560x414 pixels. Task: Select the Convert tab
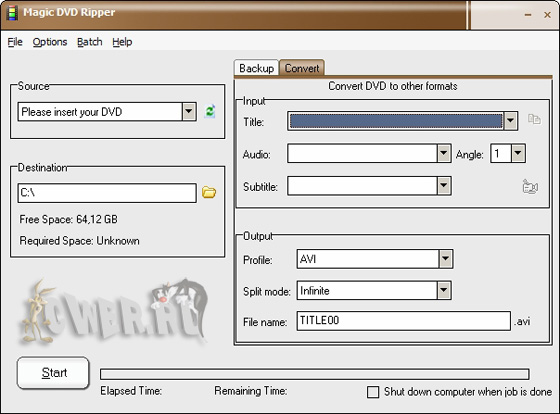pyautogui.click(x=302, y=68)
